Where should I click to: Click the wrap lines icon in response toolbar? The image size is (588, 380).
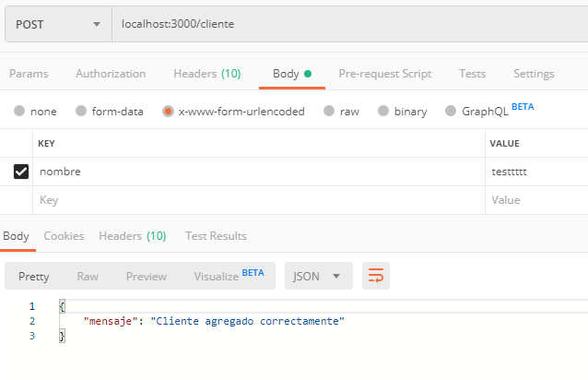click(x=375, y=276)
